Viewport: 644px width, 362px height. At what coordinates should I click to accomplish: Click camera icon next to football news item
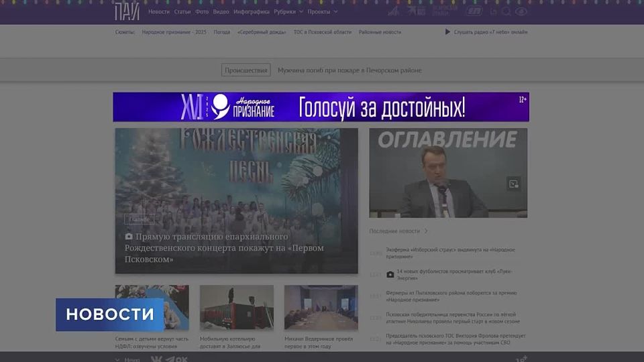coord(390,274)
